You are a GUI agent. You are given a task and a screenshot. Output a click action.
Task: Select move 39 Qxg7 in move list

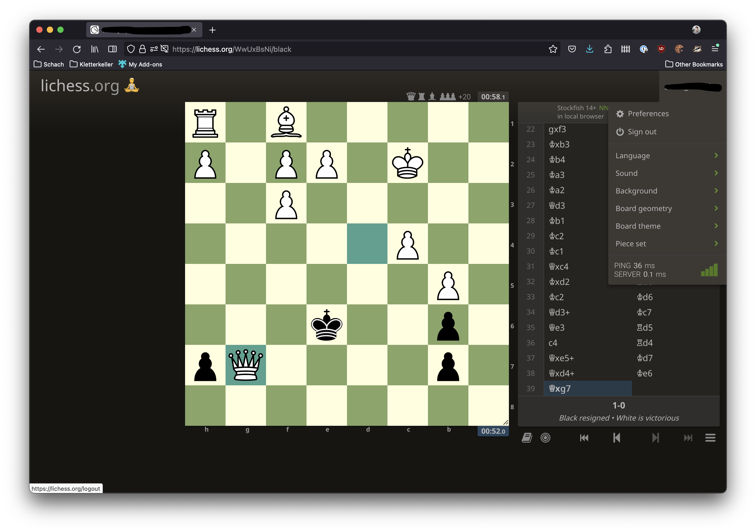coord(588,389)
